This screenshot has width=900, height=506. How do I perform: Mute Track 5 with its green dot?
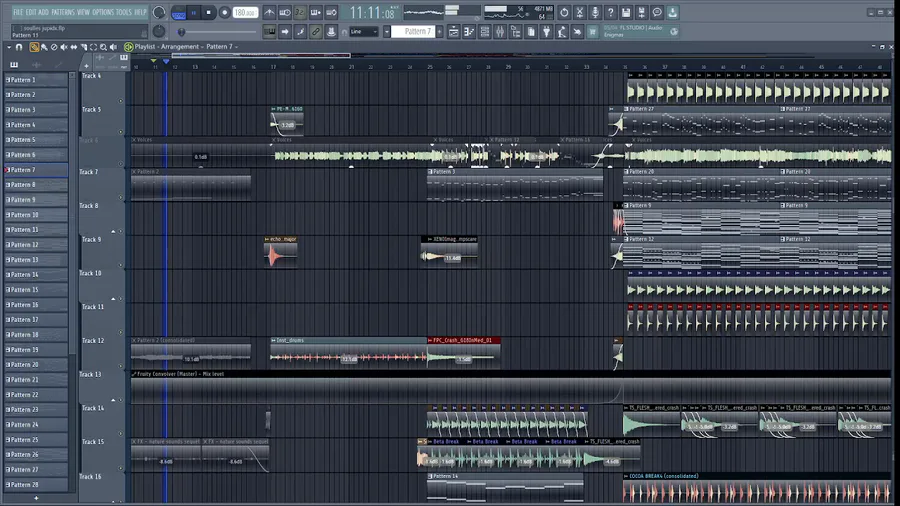(x=121, y=131)
